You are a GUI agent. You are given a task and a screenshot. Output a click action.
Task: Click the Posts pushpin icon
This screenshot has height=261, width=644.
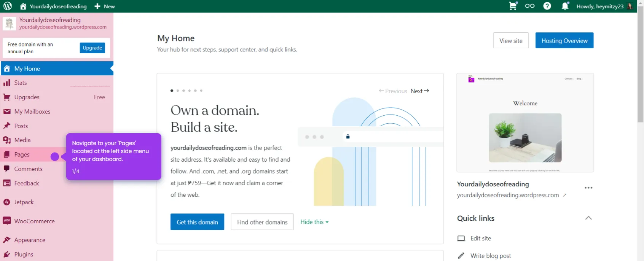pos(7,126)
